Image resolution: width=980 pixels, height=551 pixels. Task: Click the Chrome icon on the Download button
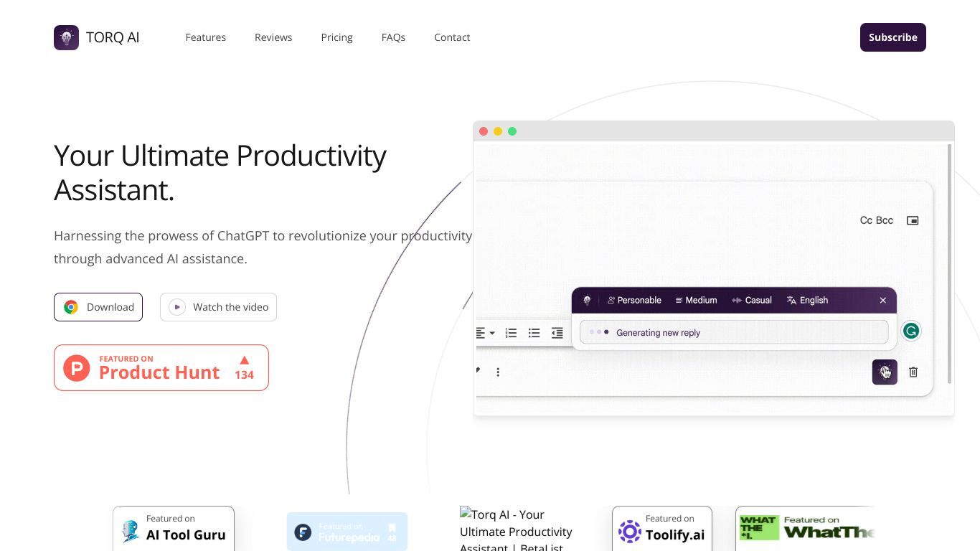(71, 307)
